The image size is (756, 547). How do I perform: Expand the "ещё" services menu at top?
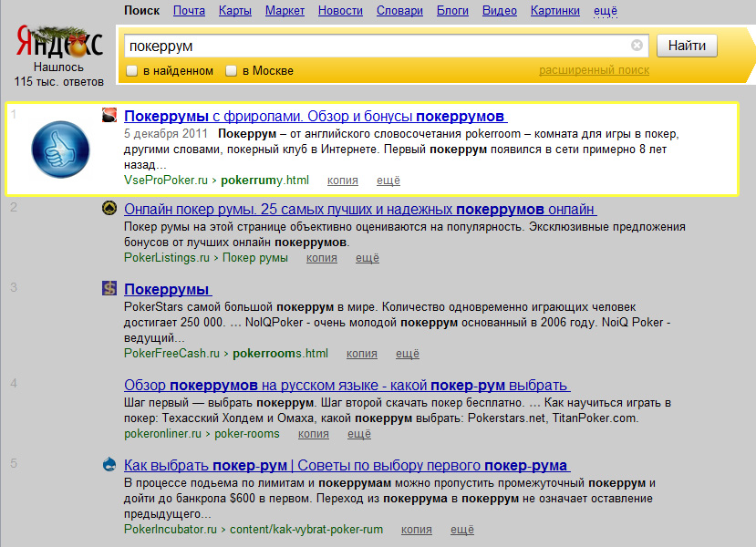606,11
